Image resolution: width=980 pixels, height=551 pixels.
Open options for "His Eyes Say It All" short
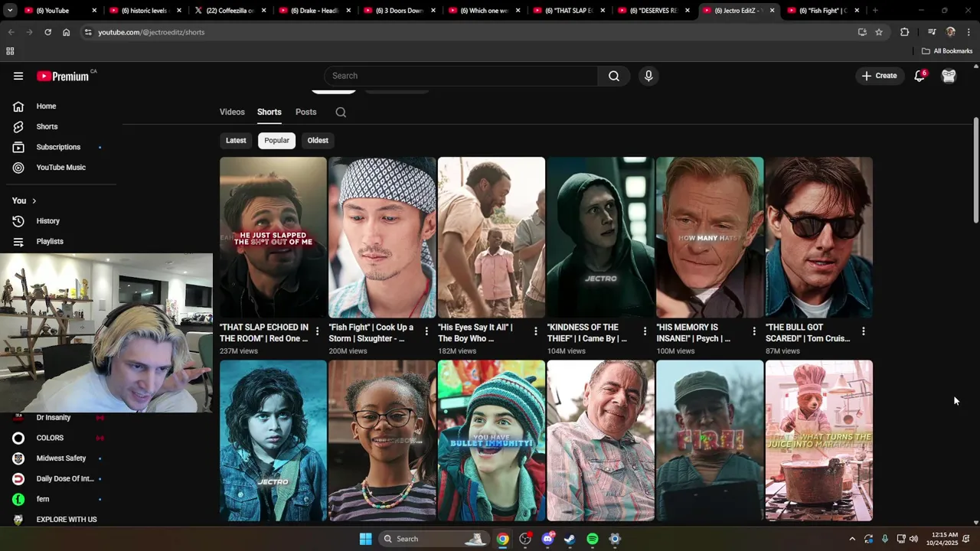[535, 331]
